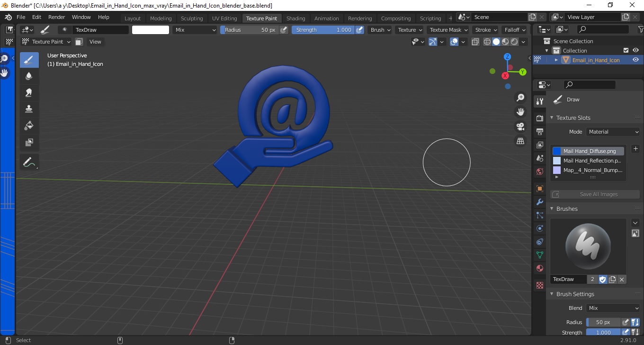Click the move view hand icon

(520, 112)
